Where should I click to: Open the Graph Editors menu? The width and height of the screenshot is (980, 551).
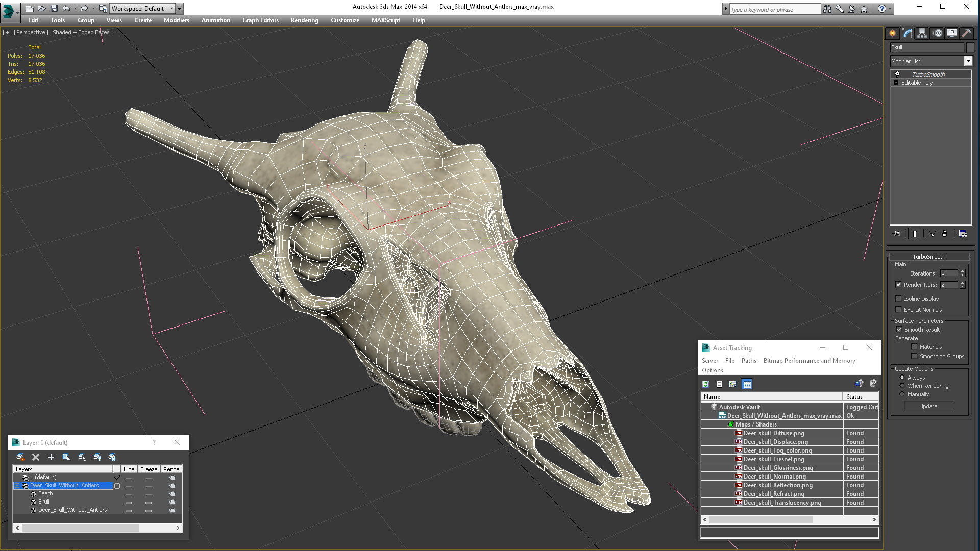click(x=260, y=20)
